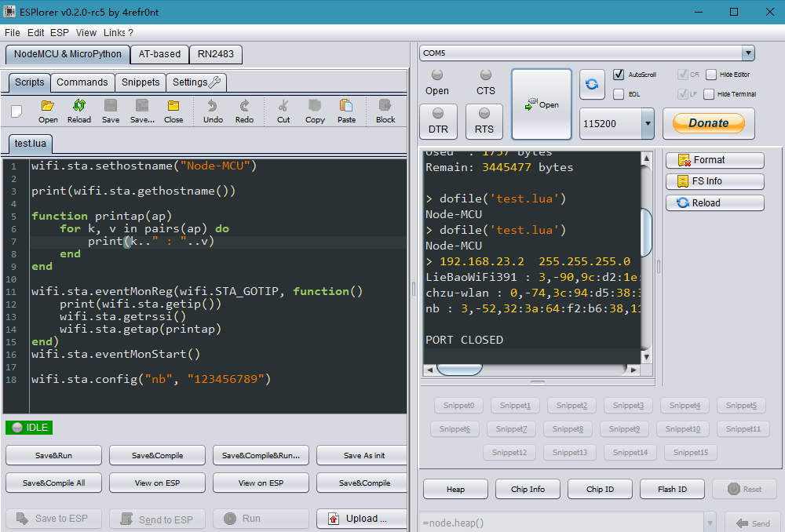Viewport: 785px width, 532px height.
Task: Select the test.lua file tab
Action: (31, 144)
